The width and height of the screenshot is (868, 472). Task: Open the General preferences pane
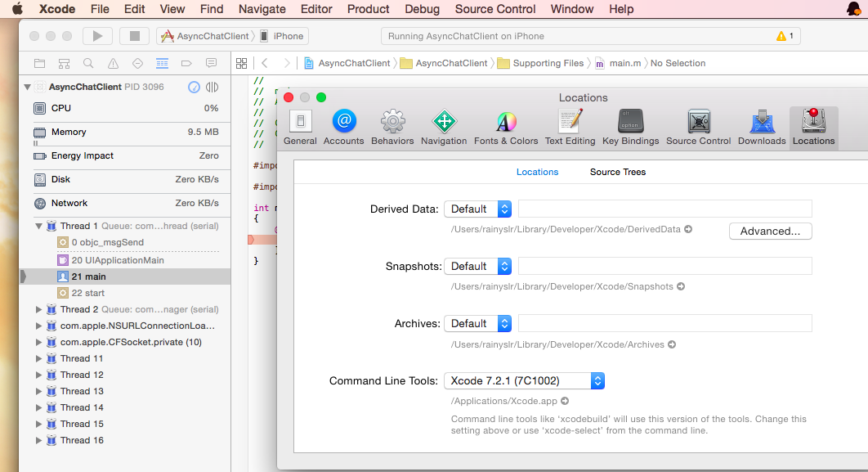point(300,128)
